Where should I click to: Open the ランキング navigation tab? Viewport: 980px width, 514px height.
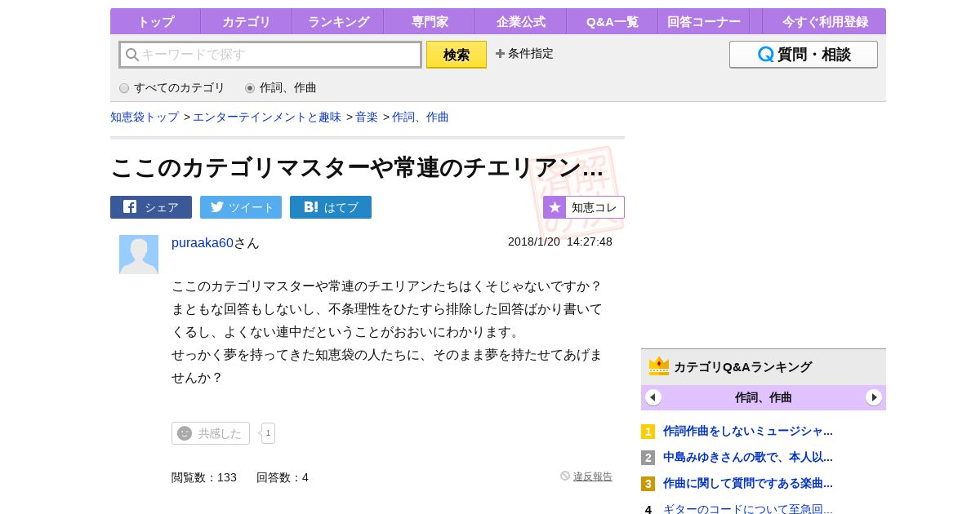337,21
